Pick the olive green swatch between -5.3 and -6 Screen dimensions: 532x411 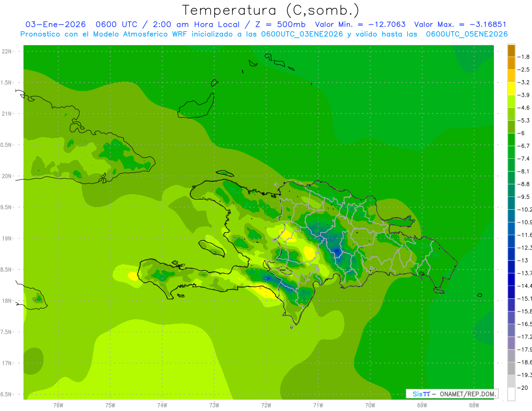511,127
